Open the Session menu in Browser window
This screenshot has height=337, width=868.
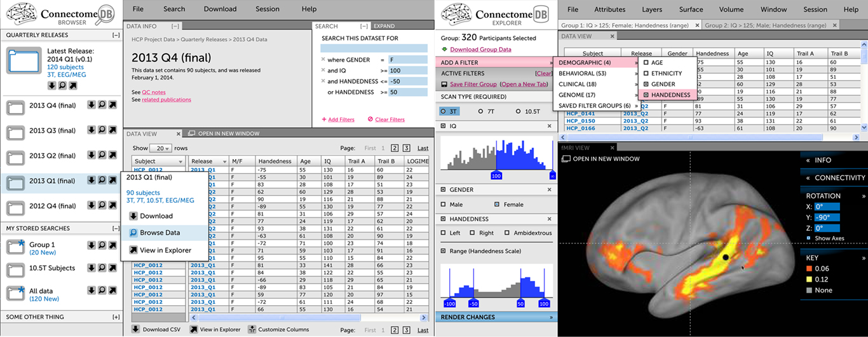point(268,9)
